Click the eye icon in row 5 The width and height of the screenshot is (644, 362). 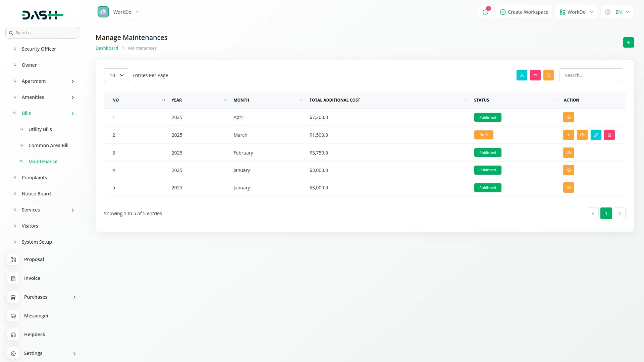[568, 188]
